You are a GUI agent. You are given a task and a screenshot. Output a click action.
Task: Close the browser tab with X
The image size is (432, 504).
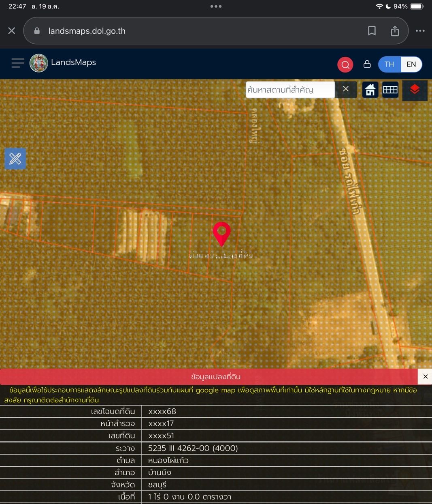(12, 31)
